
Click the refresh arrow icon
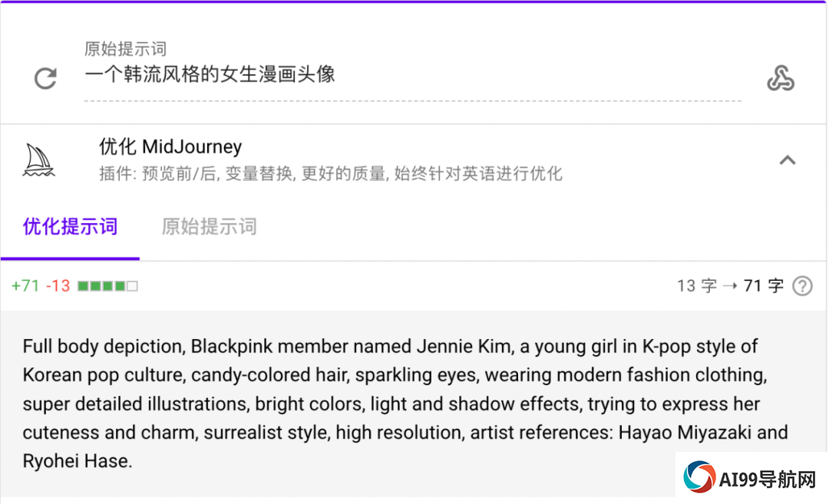[x=45, y=78]
